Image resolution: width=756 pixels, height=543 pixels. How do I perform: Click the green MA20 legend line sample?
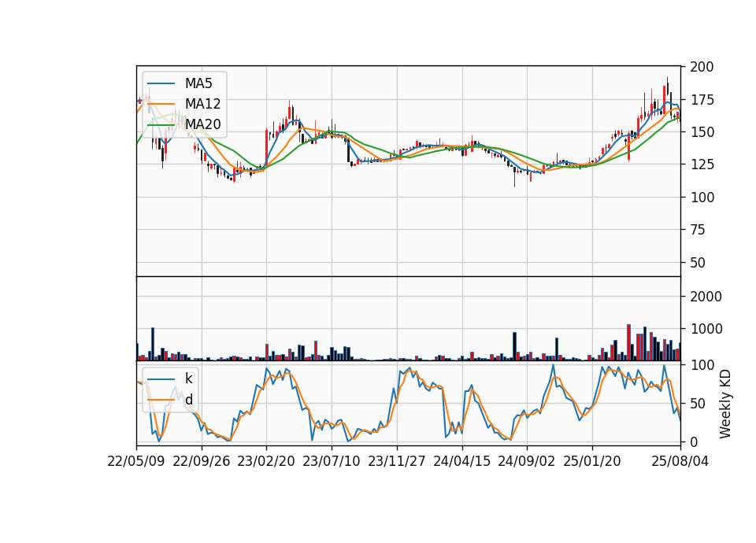tap(161, 125)
